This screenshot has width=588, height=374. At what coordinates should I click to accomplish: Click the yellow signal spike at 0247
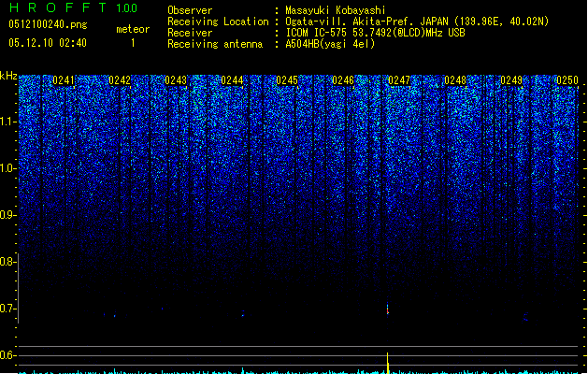click(x=388, y=363)
